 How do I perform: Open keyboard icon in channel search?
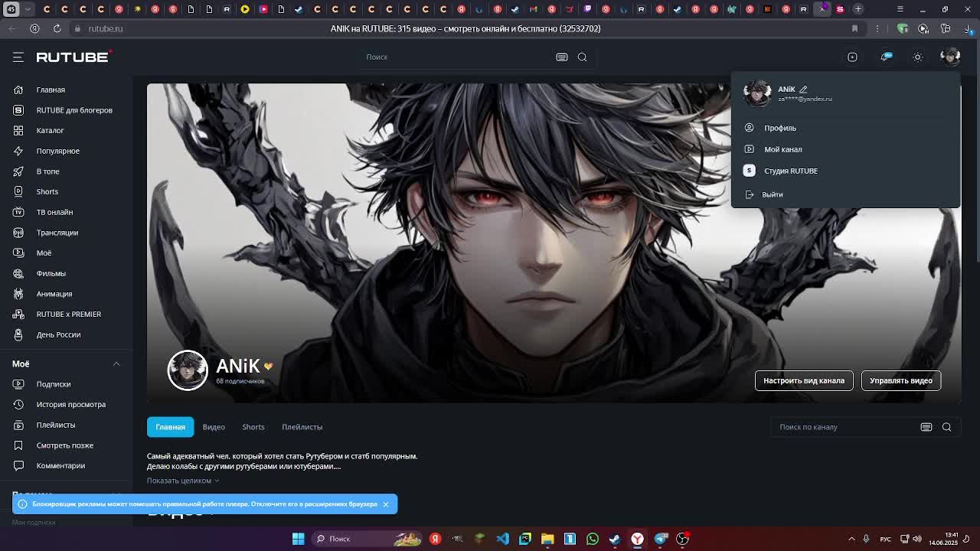click(x=926, y=427)
